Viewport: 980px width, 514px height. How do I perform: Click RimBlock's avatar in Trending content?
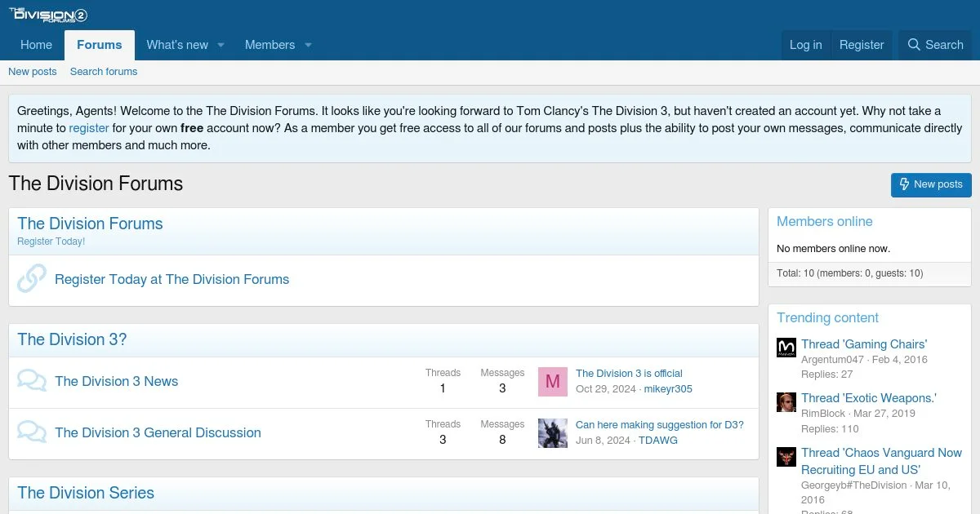tap(786, 402)
